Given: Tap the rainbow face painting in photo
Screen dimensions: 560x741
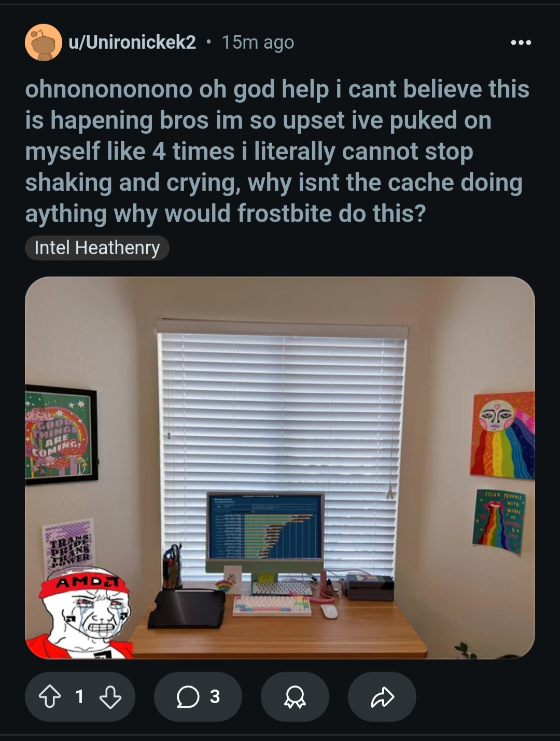Looking at the screenshot, I should pyautogui.click(x=502, y=435).
